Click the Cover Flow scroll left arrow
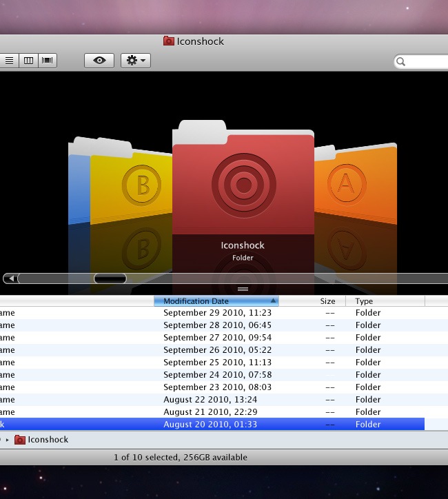This screenshot has height=499, width=448. pyautogui.click(x=11, y=278)
